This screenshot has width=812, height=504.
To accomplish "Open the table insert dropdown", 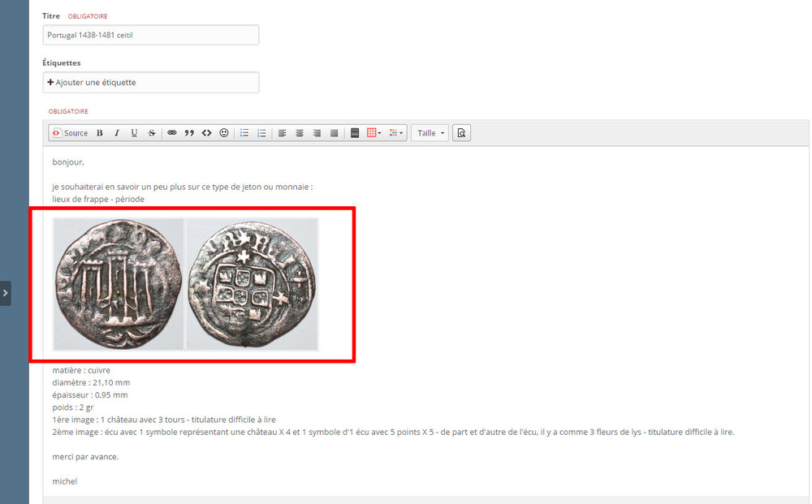I will [374, 133].
